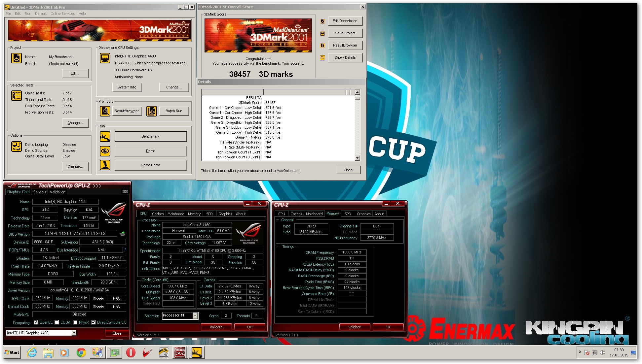
Task: Click the ROG CPU-Z taskbar icon
Action: tap(180, 353)
